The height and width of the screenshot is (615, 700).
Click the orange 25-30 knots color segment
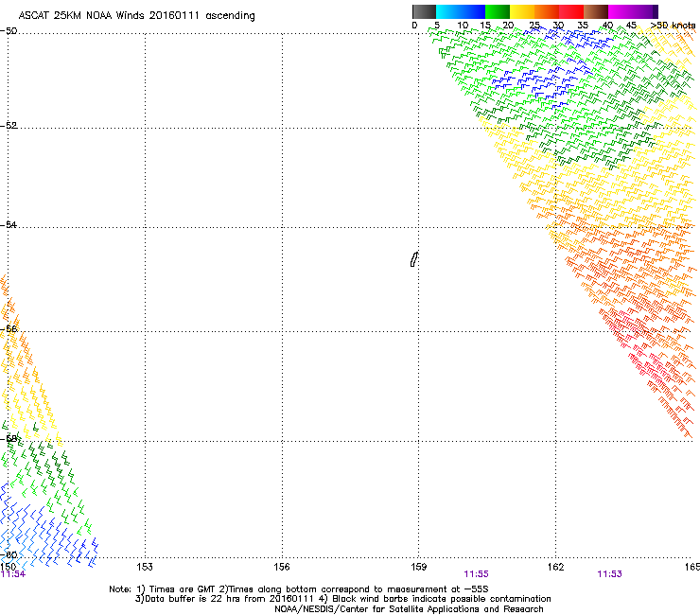(x=547, y=11)
